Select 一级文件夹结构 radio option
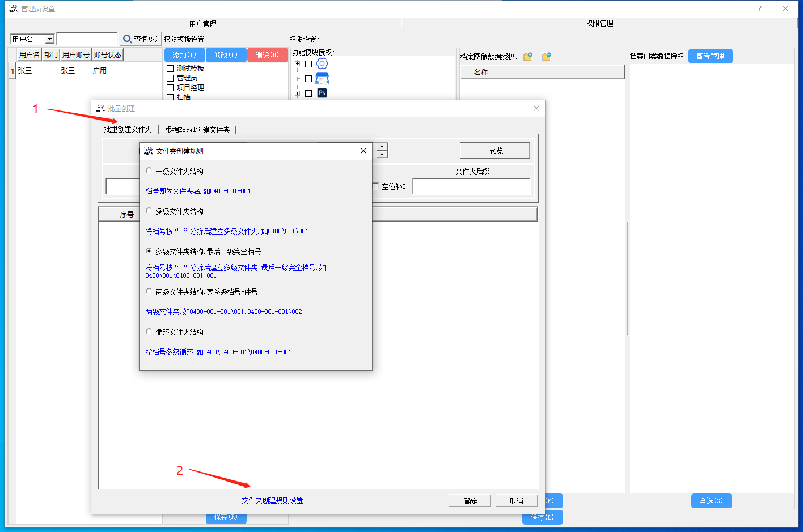 coord(149,171)
